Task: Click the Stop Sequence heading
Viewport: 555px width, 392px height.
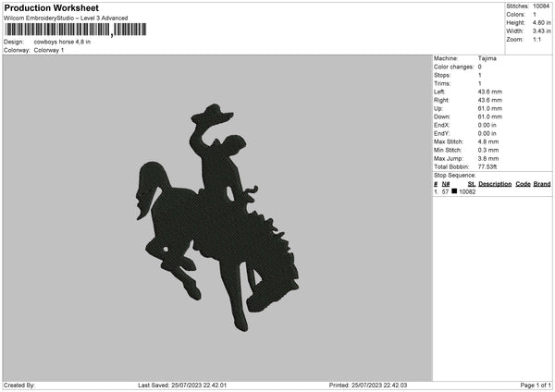Action: [455, 176]
